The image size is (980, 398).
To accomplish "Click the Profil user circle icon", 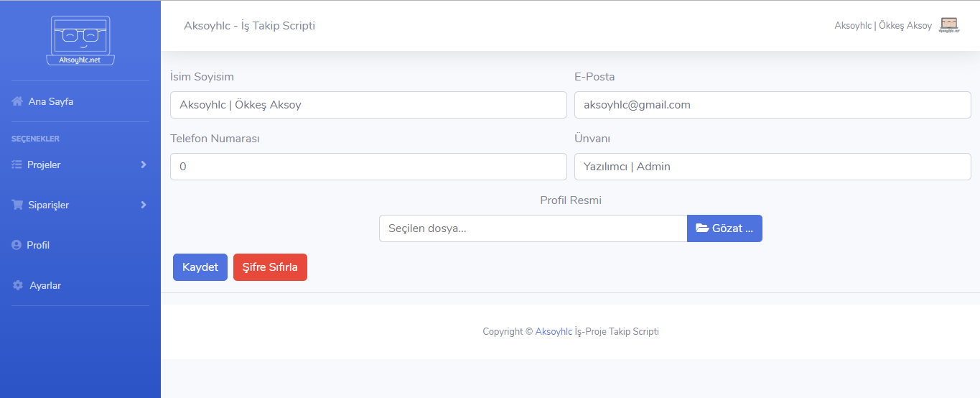I will point(17,245).
